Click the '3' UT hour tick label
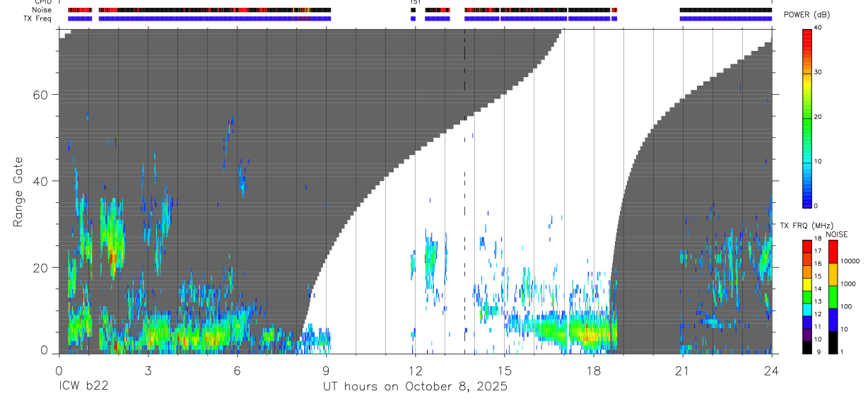Viewport: 868px width, 401px height. [147, 371]
